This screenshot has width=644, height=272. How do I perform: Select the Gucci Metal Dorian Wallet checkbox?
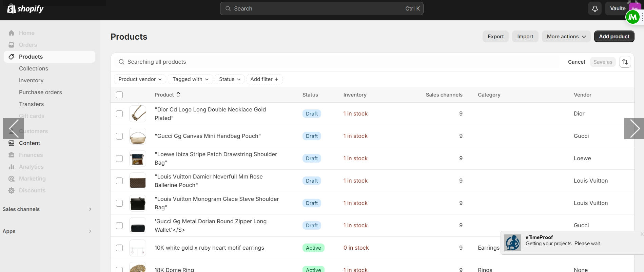[119, 226]
